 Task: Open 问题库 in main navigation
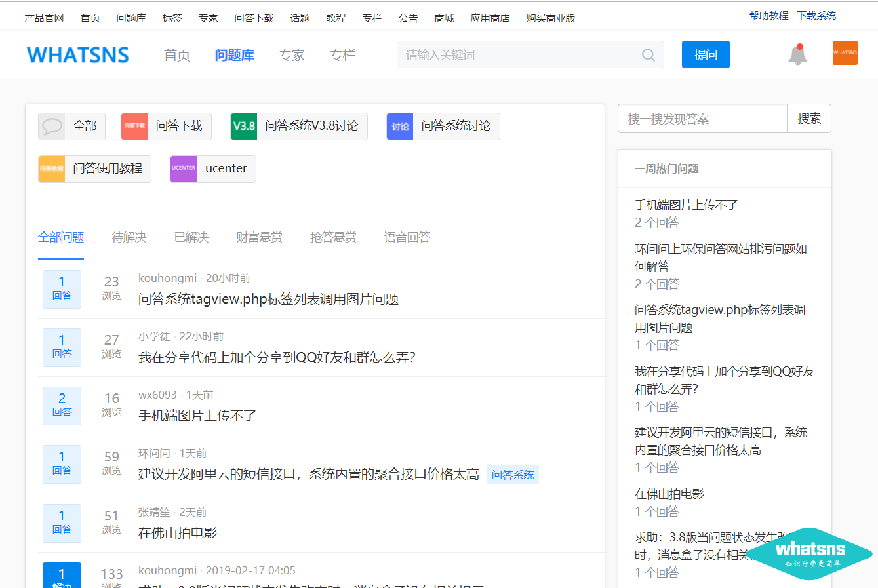pyautogui.click(x=234, y=56)
